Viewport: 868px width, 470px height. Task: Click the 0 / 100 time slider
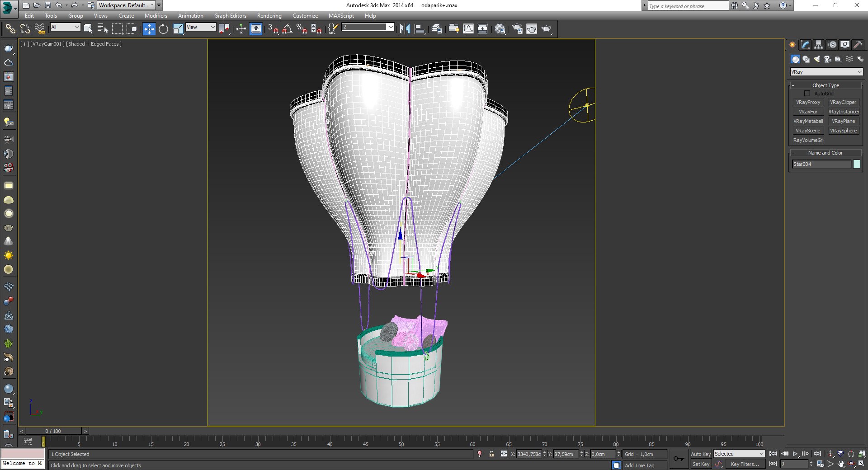pyautogui.click(x=53, y=431)
